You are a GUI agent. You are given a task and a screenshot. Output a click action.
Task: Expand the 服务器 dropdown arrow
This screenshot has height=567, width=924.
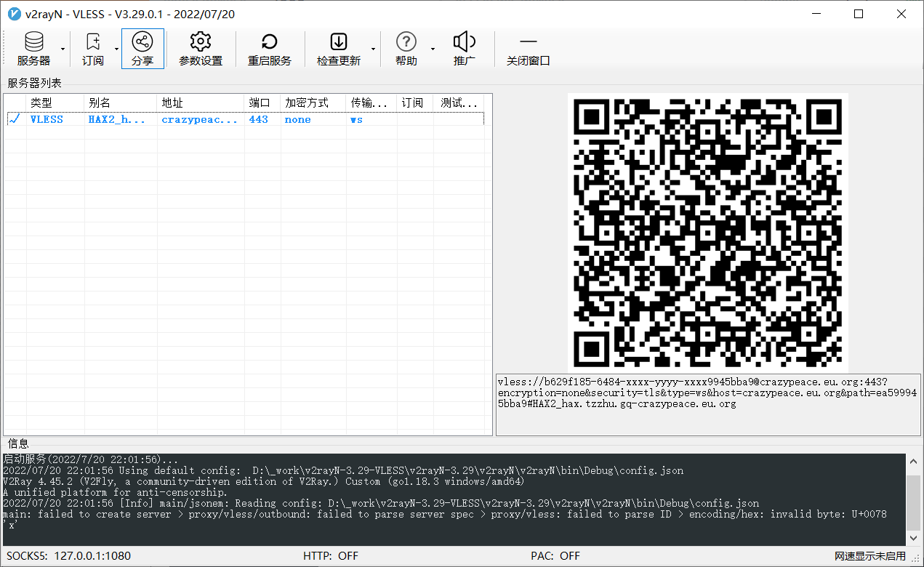tap(63, 49)
